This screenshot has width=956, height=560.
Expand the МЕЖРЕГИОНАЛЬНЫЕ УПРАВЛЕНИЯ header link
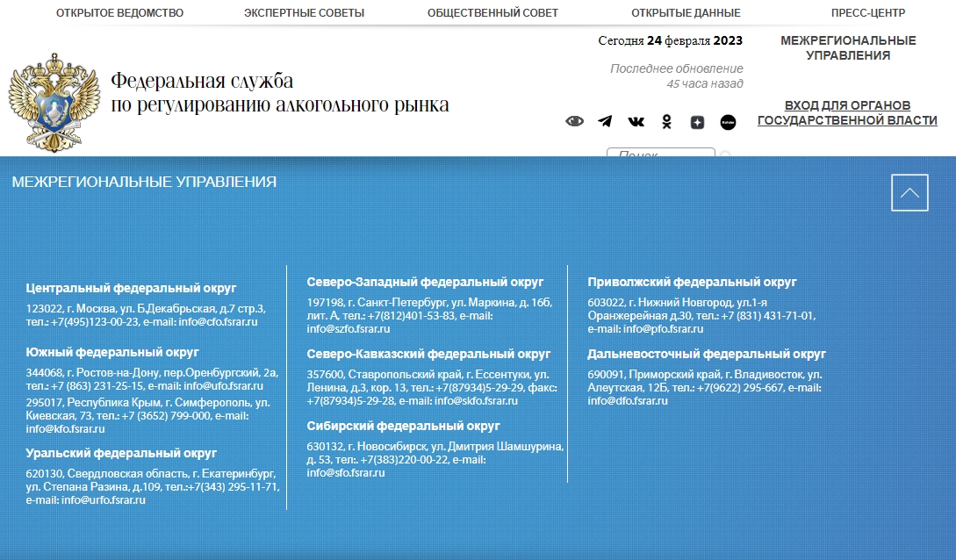pyautogui.click(x=848, y=47)
